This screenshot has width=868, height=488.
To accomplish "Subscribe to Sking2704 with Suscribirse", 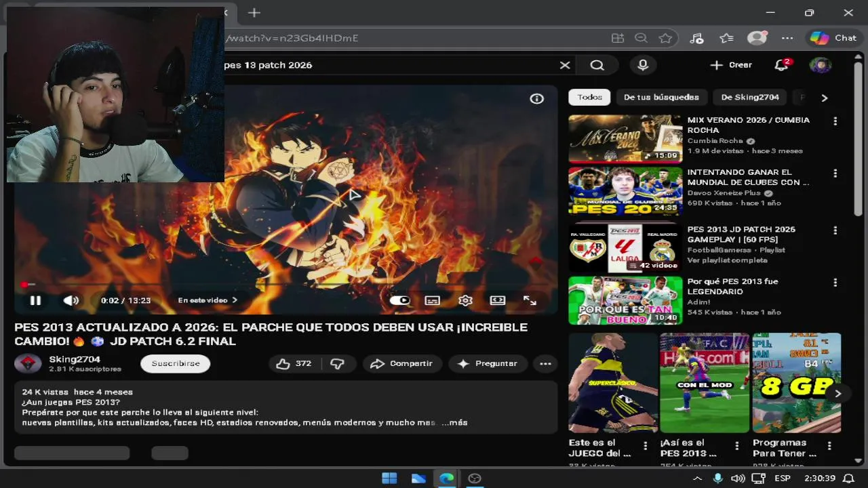I will [x=176, y=363].
